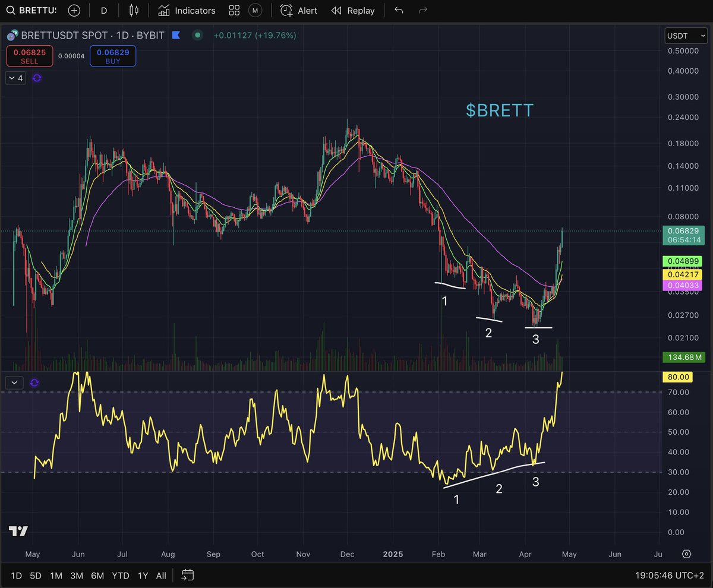Click the yellow 0.04217 moving average label
The image size is (713, 588).
point(682,274)
